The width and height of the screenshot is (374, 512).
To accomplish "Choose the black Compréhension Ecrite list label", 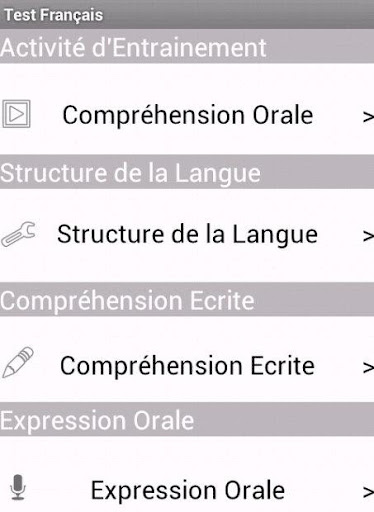I will 187,366.
